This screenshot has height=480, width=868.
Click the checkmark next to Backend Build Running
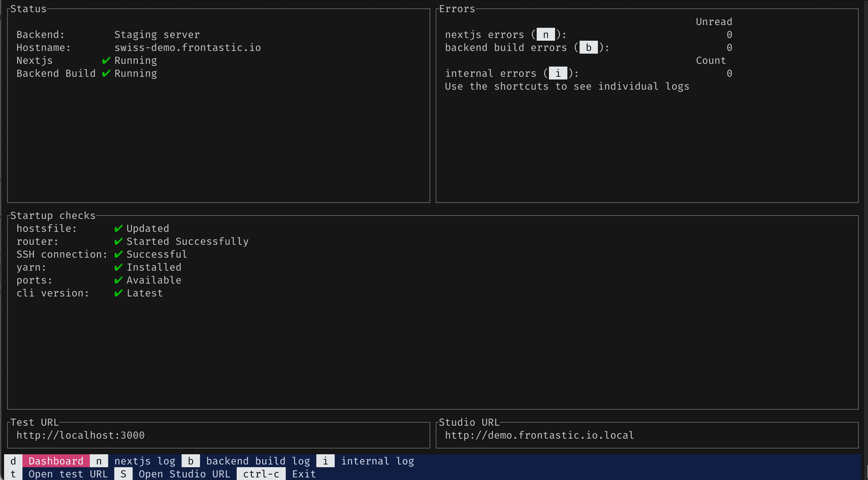coord(106,73)
